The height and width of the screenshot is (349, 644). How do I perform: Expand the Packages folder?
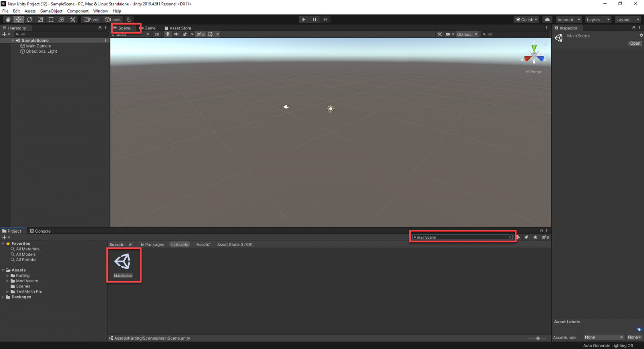click(3, 297)
